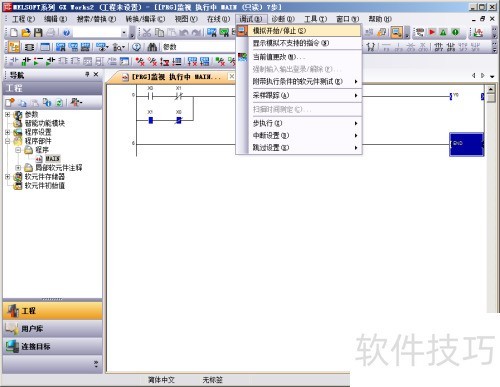Select 智能功能模块 in the project tree

45,123
